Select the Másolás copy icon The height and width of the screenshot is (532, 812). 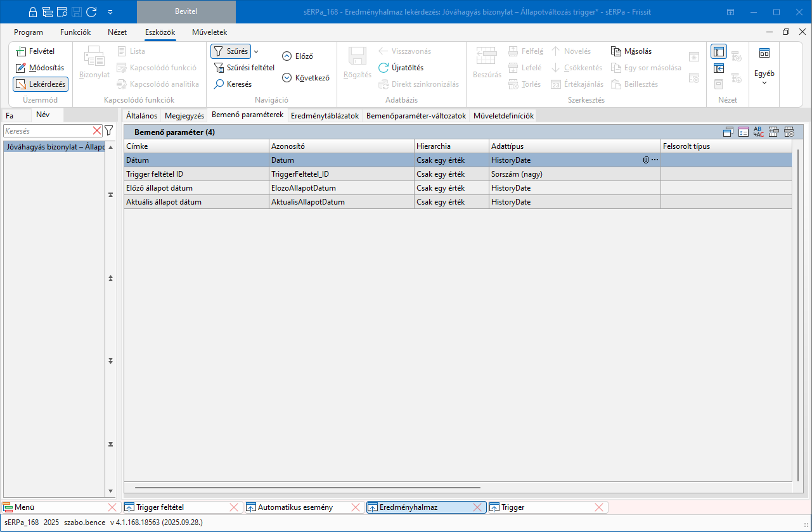[x=617, y=51]
